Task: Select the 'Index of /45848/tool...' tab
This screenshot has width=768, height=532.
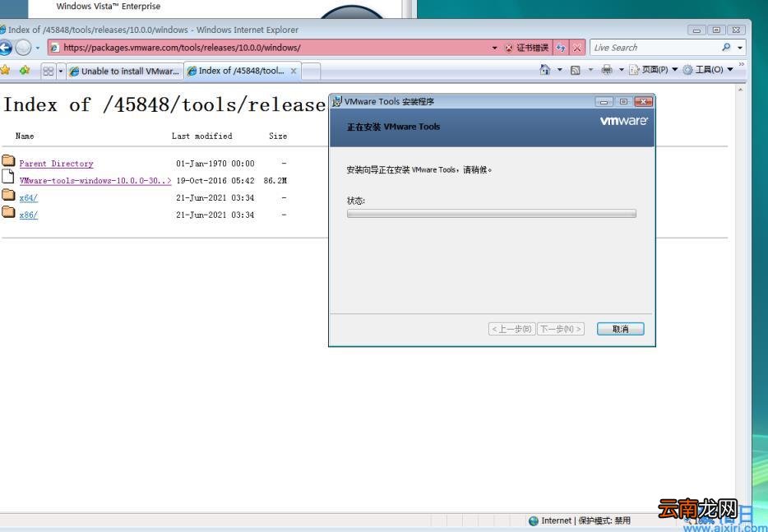Action: click(x=237, y=71)
